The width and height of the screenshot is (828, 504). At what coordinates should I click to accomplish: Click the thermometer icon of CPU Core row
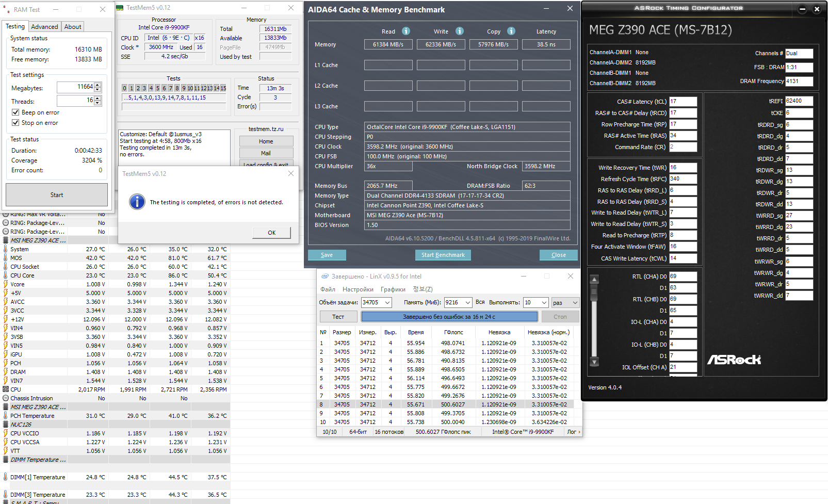click(6, 275)
